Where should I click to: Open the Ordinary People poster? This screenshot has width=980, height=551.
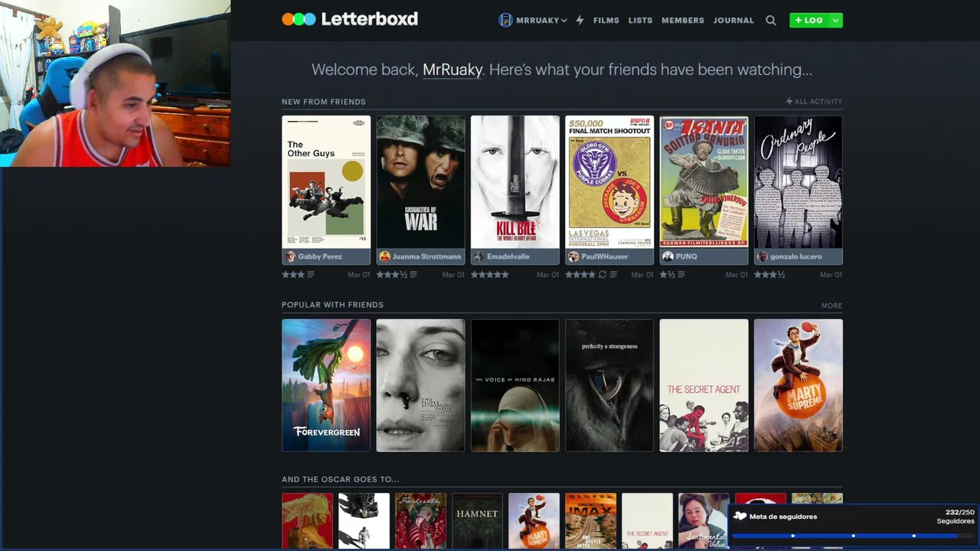[x=799, y=181]
